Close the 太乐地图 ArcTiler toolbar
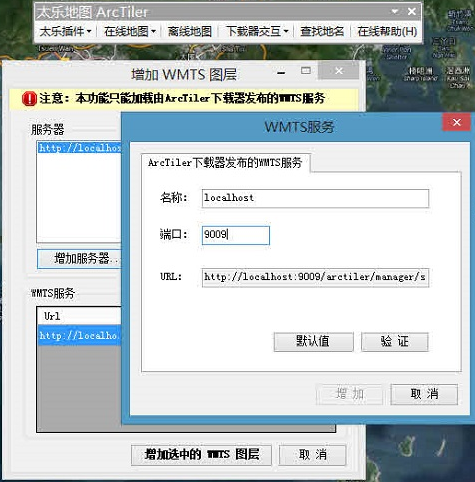Screen dimensions: 475x482 point(412,12)
